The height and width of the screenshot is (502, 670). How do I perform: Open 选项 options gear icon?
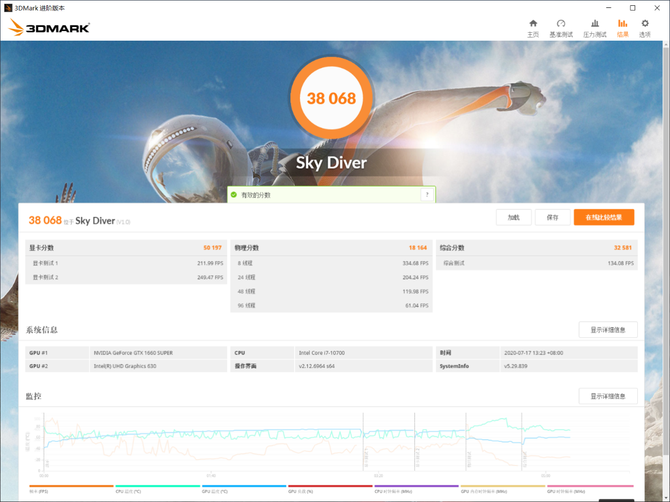point(645,28)
